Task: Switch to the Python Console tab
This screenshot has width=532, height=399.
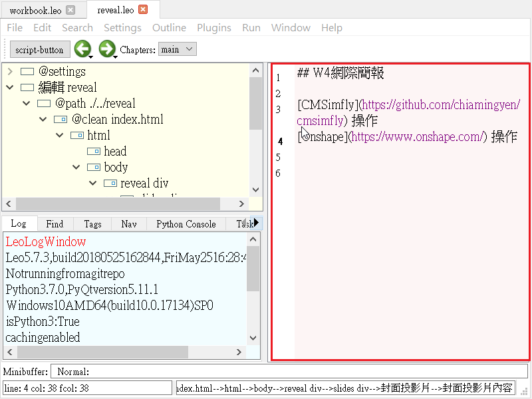Action: (x=186, y=224)
